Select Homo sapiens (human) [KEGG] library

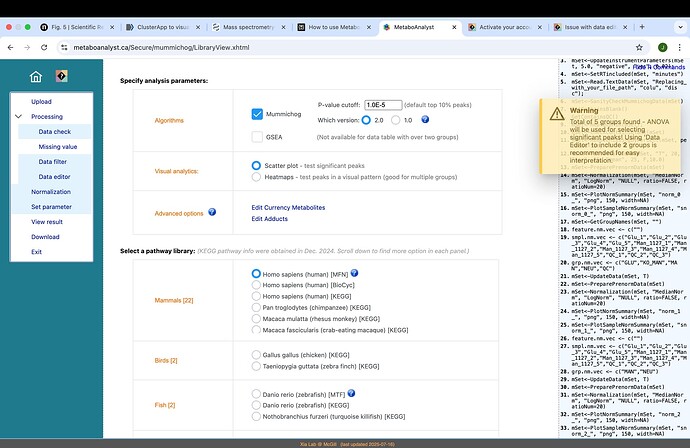[x=256, y=296]
